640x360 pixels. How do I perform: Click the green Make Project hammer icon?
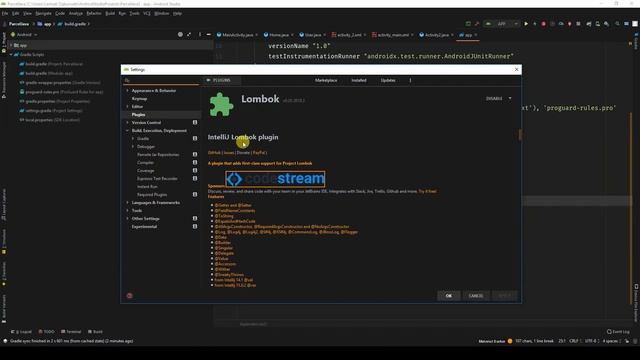pos(477,24)
